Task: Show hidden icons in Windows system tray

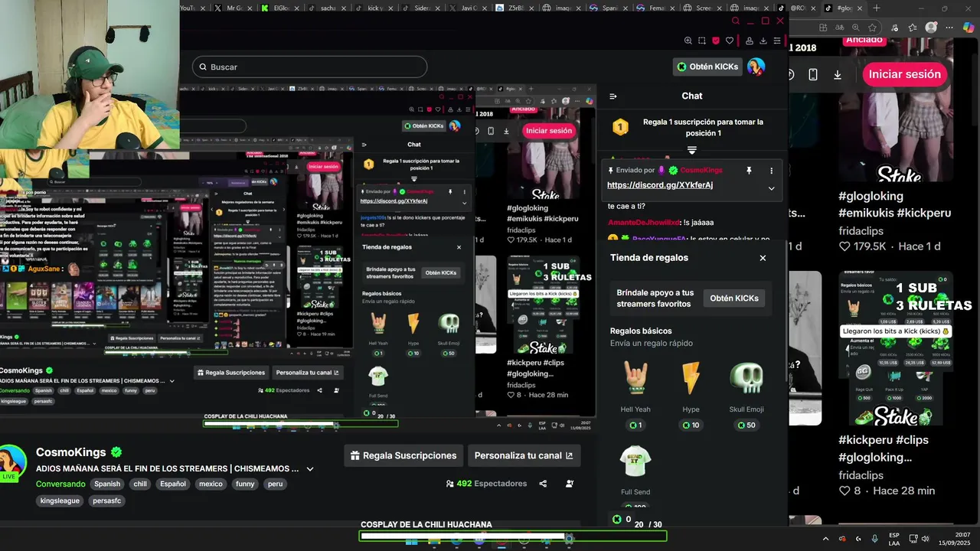Action: [825, 539]
